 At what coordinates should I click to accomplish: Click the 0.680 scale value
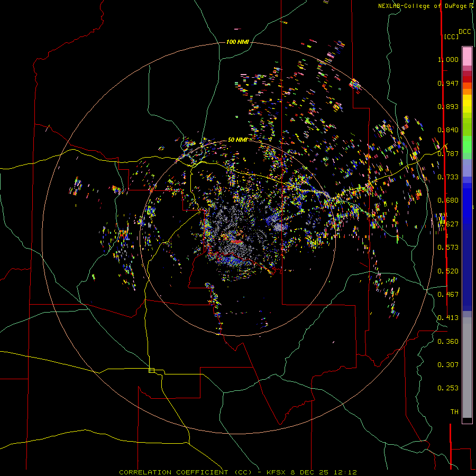[x=448, y=200]
